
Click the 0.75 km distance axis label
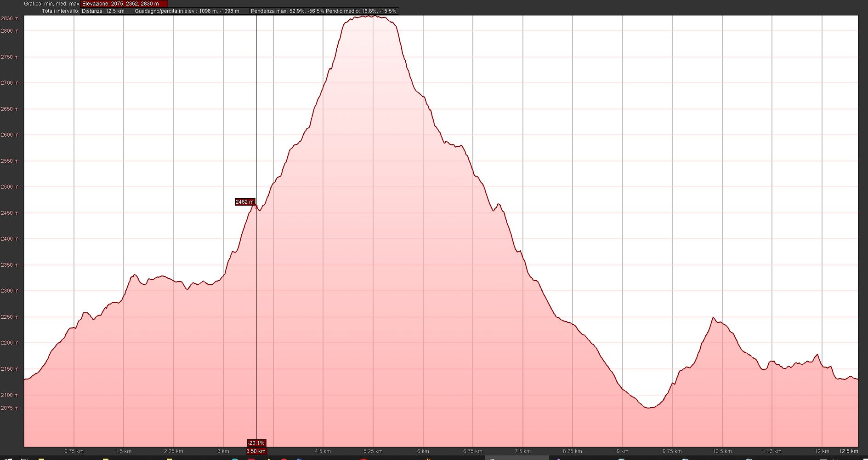74,451
